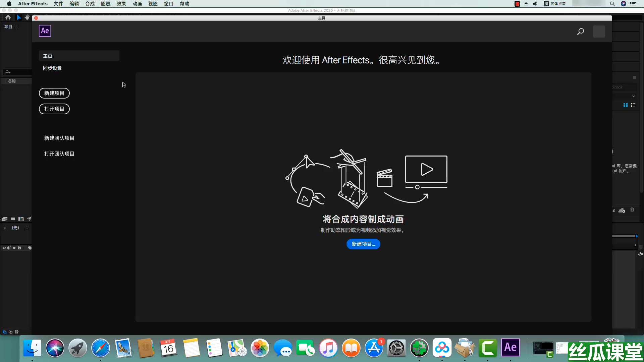The width and height of the screenshot is (644, 362).
Task: Open project panel menu icon
Action: (17, 27)
